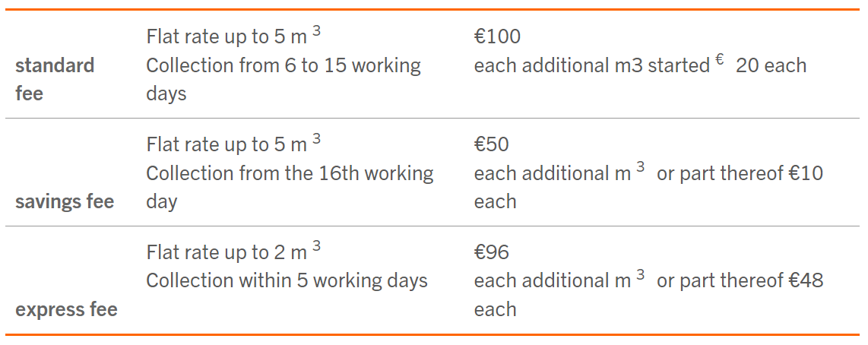The image size is (868, 345).
Task: Click "Flat rate up to 5 m" in savings fee row
Action: [227, 144]
